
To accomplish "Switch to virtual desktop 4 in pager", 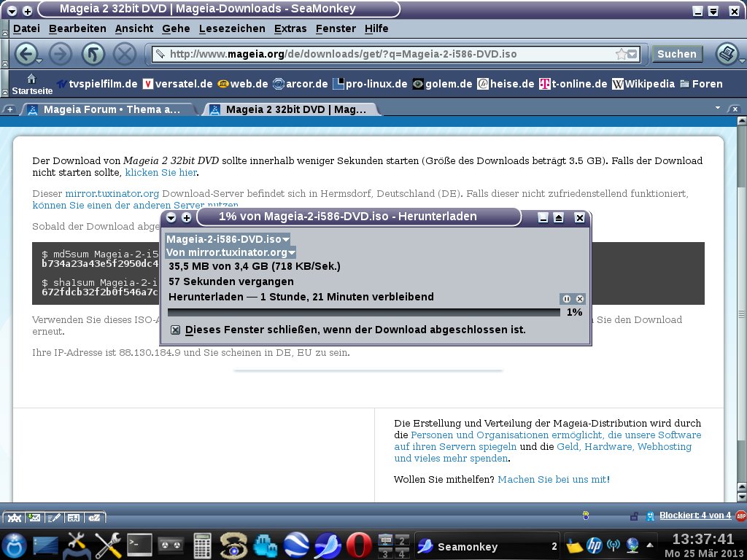I will tap(402, 554).
